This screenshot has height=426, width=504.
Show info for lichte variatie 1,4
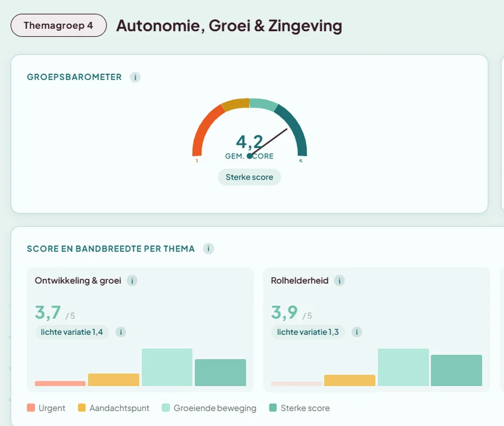[x=121, y=332]
